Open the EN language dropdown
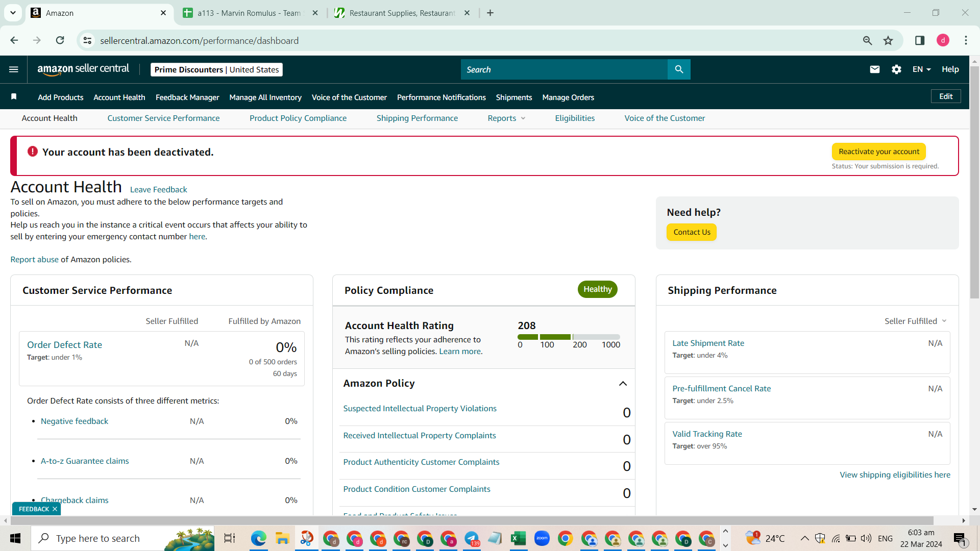The image size is (980, 551). point(921,69)
